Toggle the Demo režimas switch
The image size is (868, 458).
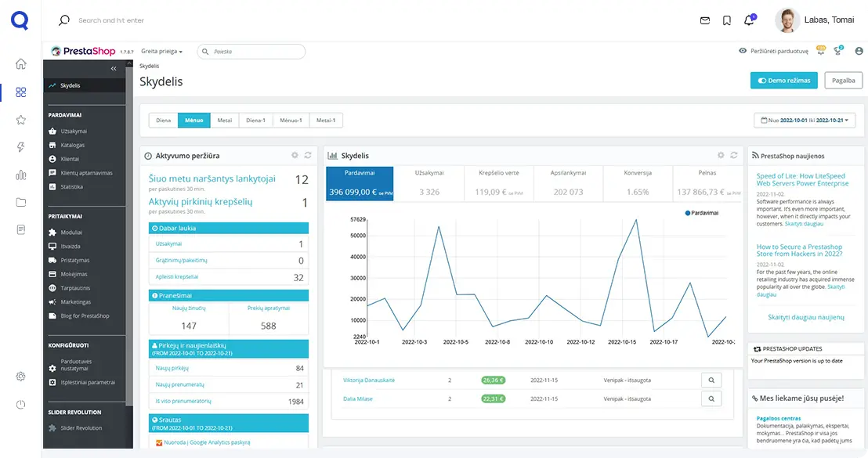(784, 80)
